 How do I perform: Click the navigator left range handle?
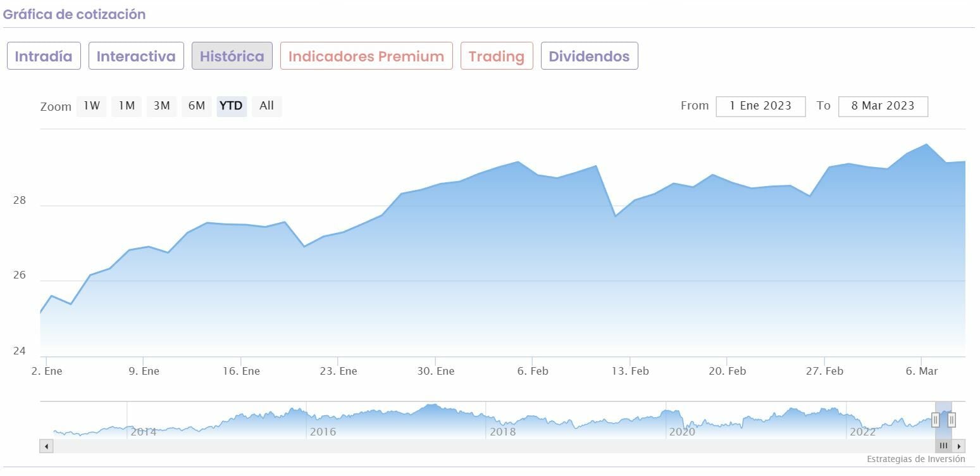pyautogui.click(x=936, y=420)
